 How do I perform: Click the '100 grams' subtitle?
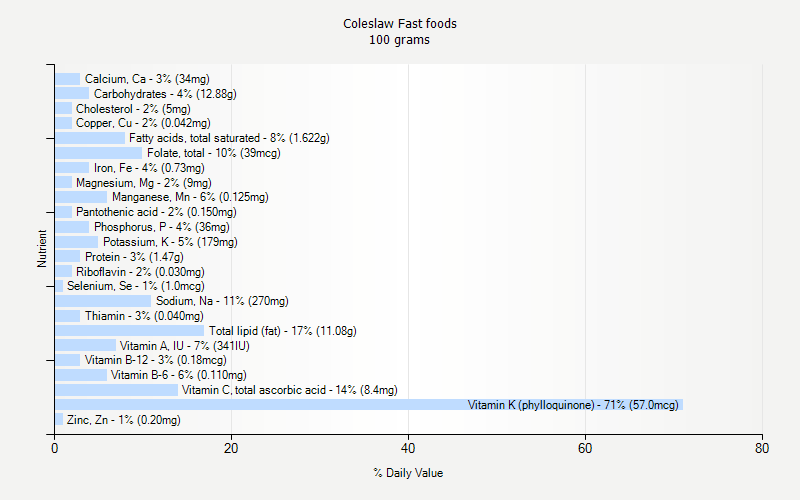point(399,40)
